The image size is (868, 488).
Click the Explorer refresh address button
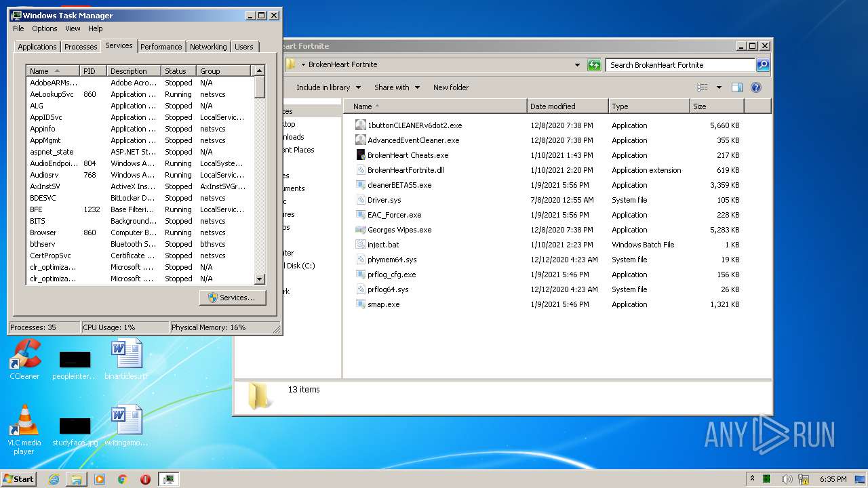(594, 65)
